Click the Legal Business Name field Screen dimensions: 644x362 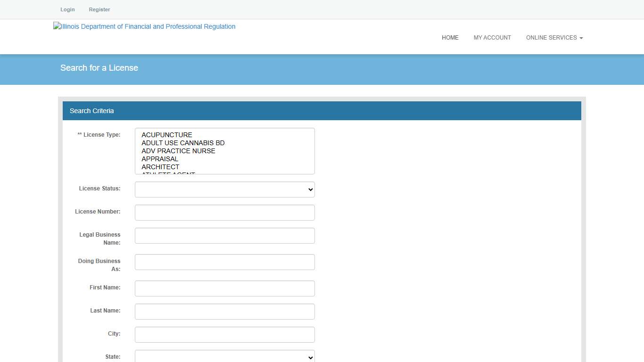click(224, 236)
